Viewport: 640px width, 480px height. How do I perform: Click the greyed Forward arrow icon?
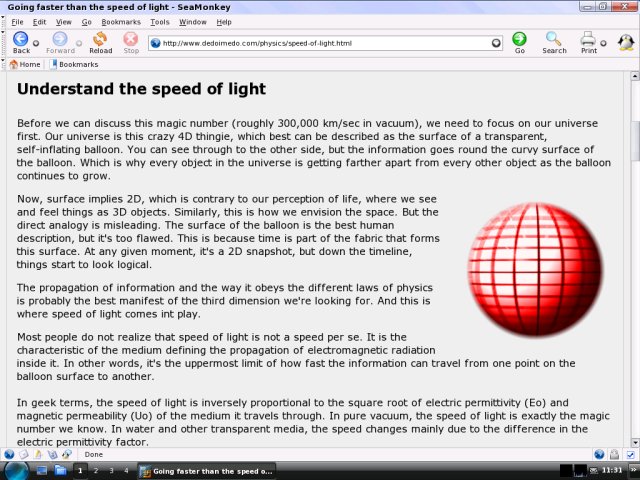60,39
